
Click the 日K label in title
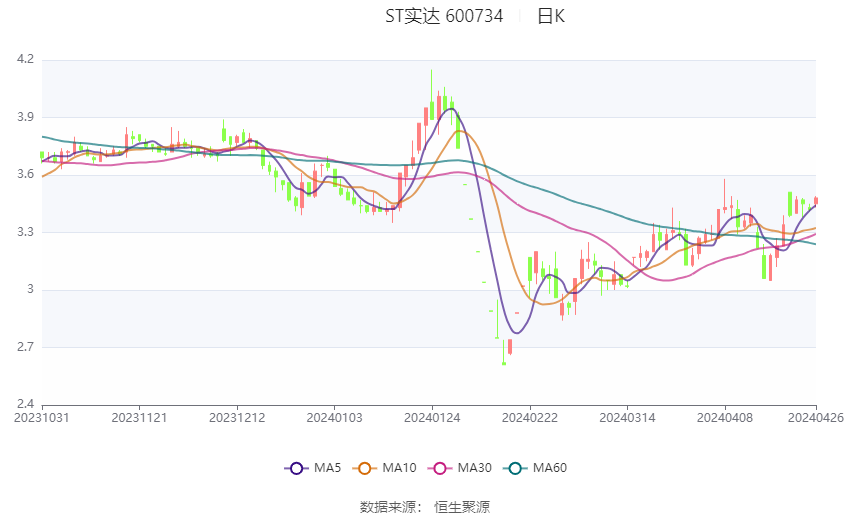coord(551,16)
